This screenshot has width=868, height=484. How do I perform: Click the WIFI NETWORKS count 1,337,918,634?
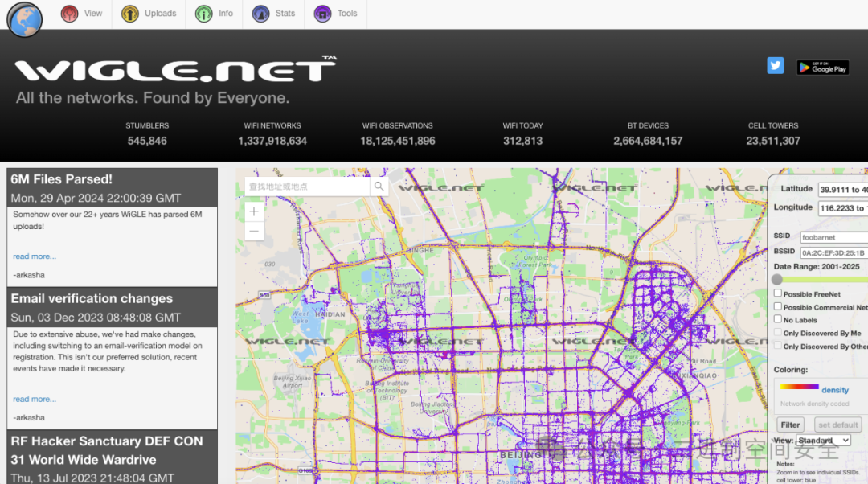272,141
